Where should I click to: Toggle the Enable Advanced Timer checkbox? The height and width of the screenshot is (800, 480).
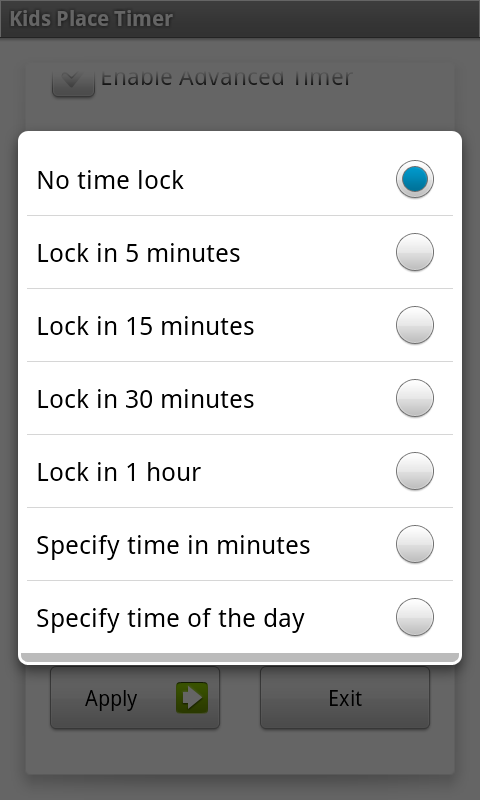click(x=73, y=82)
